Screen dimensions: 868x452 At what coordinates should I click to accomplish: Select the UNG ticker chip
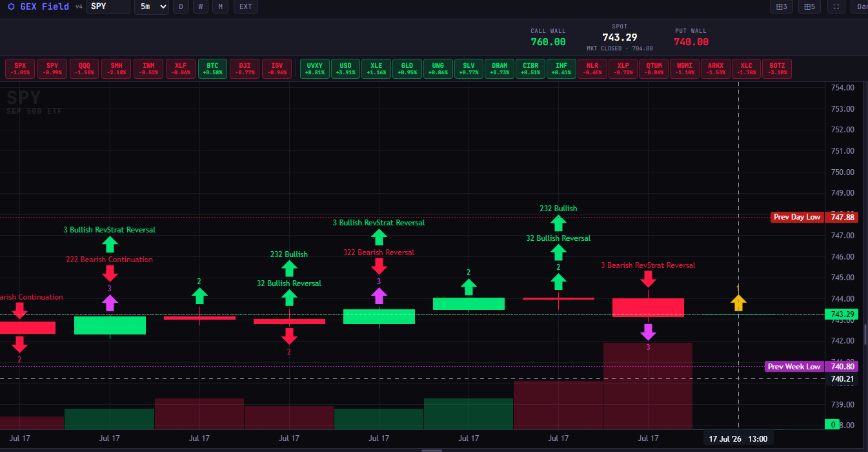[x=438, y=68]
